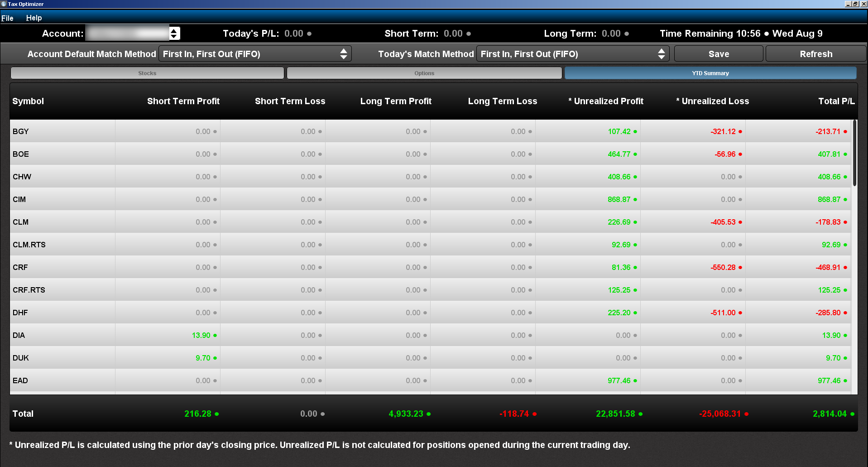Screen dimensions: 868x467
Task: Open the File menu
Action: coord(7,18)
